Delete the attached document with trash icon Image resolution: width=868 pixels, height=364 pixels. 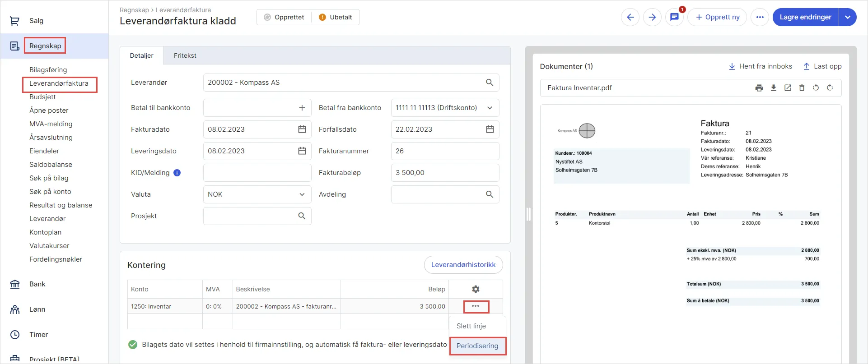pos(802,88)
